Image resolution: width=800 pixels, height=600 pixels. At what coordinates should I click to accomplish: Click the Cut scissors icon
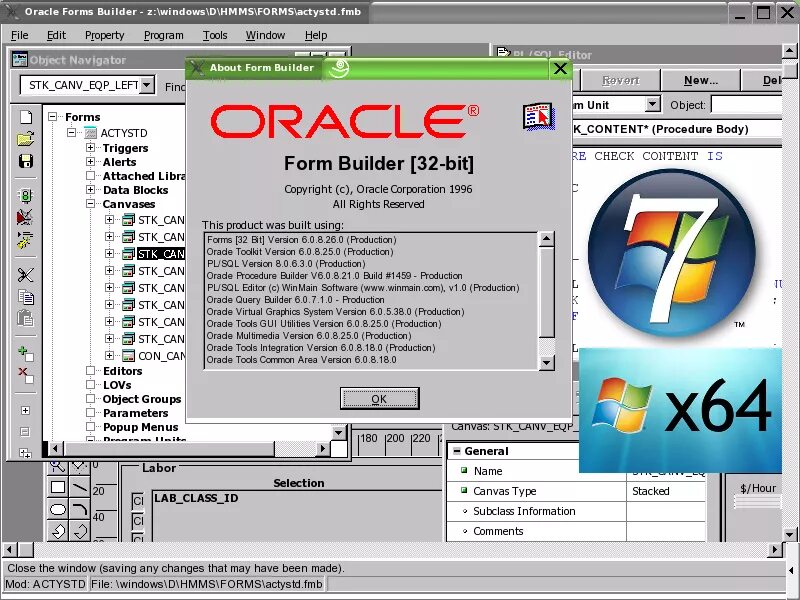click(26, 275)
